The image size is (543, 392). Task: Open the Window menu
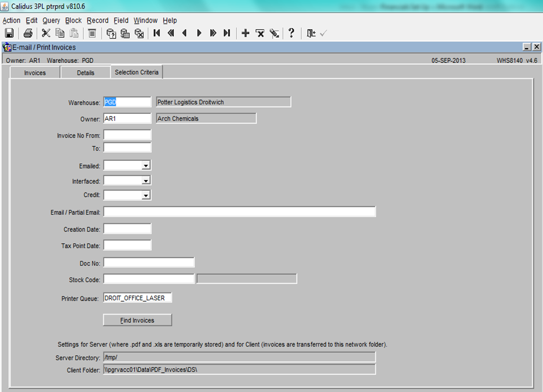[x=146, y=20]
